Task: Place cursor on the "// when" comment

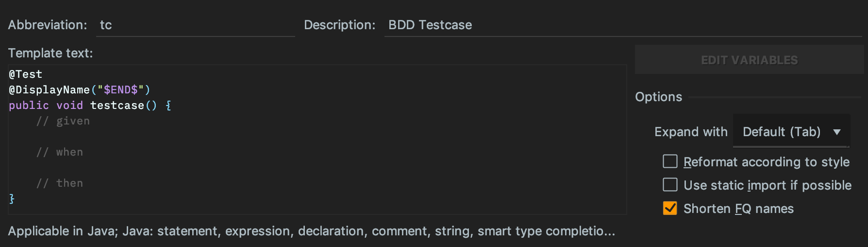Action: pyautogui.click(x=60, y=152)
